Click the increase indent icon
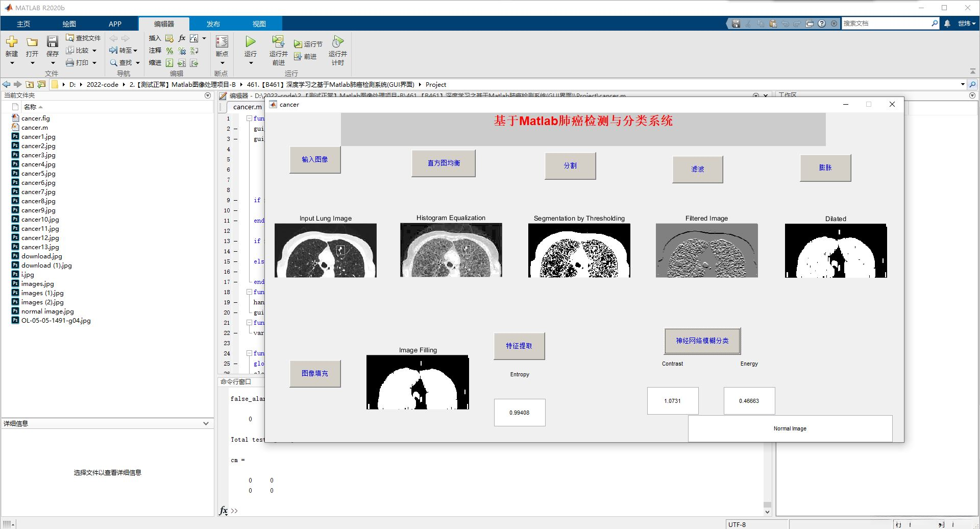The height and width of the screenshot is (529, 980). (182, 63)
